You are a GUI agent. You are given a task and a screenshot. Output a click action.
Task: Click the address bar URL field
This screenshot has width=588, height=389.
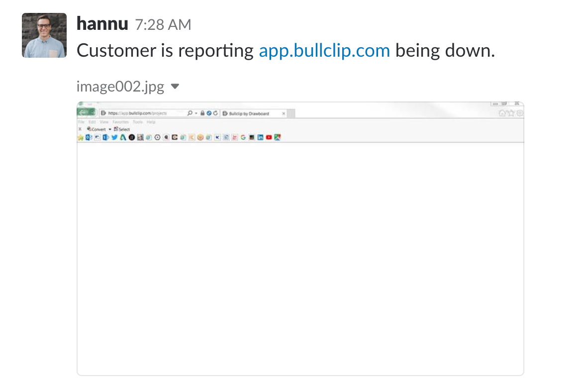click(x=142, y=113)
